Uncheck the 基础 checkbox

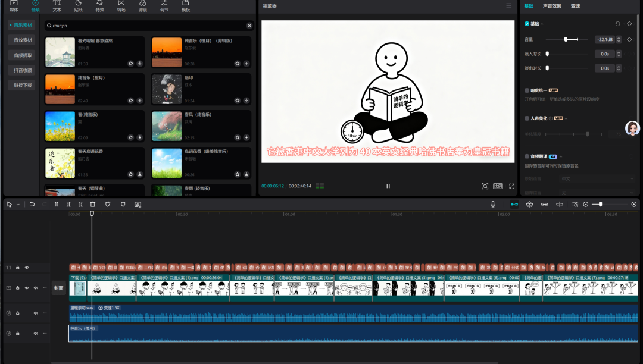pos(527,24)
